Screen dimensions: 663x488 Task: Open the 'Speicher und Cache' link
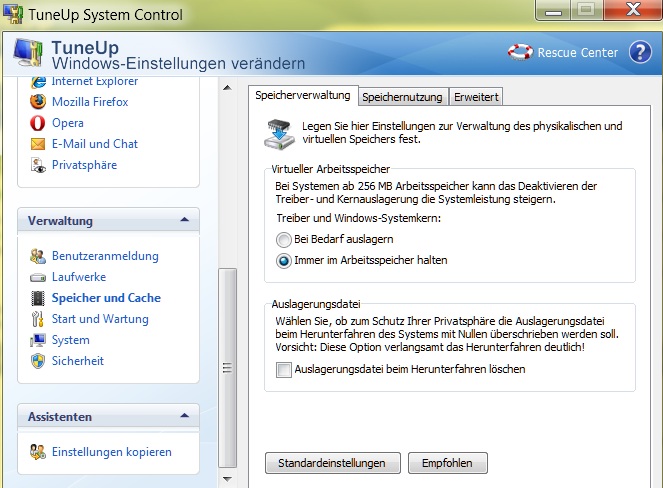click(106, 298)
